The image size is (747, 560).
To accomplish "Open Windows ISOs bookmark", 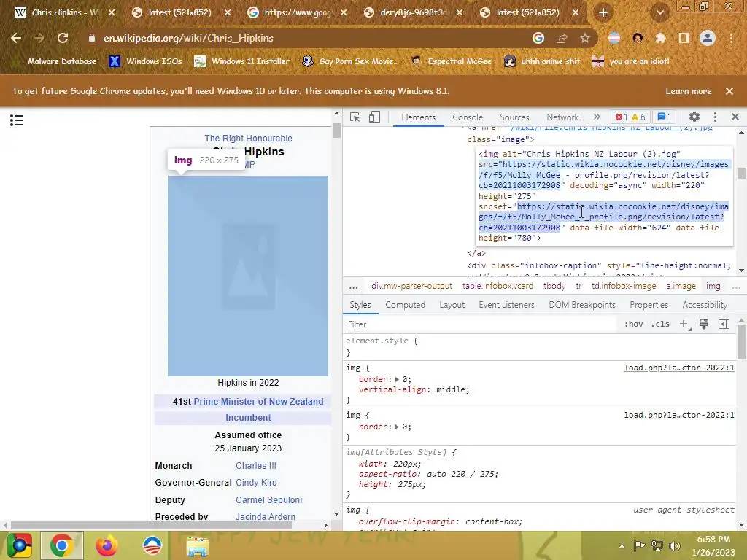I will pos(145,61).
